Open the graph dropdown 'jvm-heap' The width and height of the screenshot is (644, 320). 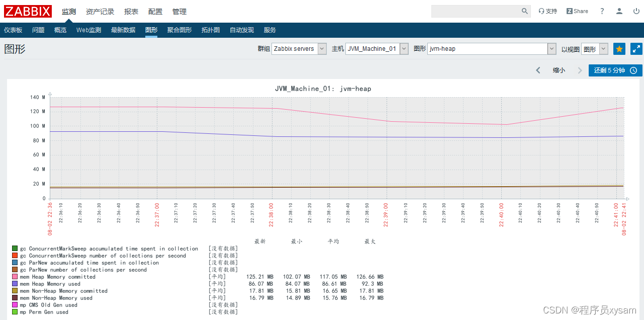coord(492,49)
